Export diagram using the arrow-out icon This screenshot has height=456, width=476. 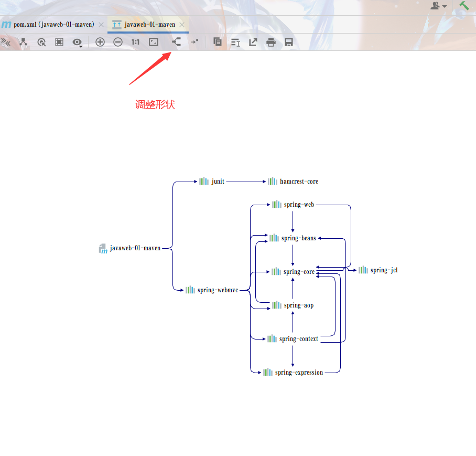253,43
